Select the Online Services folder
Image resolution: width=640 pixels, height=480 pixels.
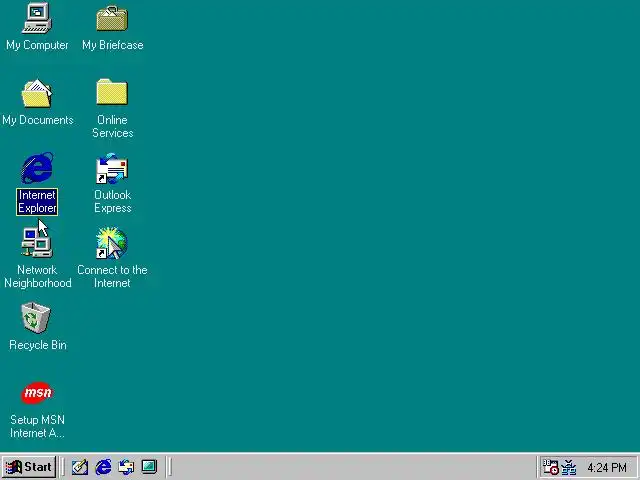pyautogui.click(x=112, y=92)
